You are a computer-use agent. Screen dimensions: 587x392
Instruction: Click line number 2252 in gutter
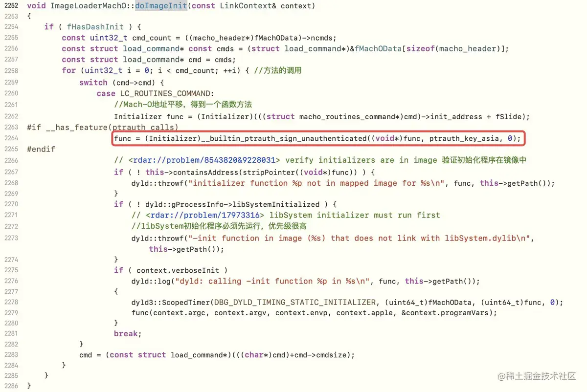[11, 5]
